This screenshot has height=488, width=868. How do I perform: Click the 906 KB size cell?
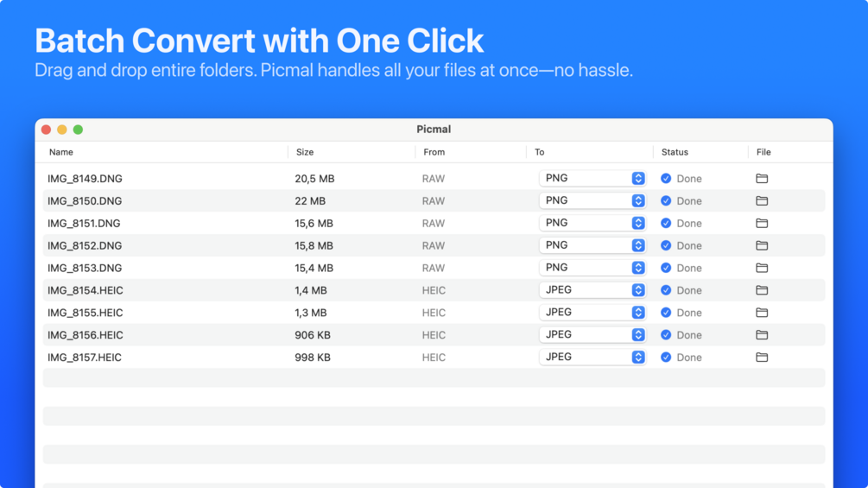[x=313, y=335]
